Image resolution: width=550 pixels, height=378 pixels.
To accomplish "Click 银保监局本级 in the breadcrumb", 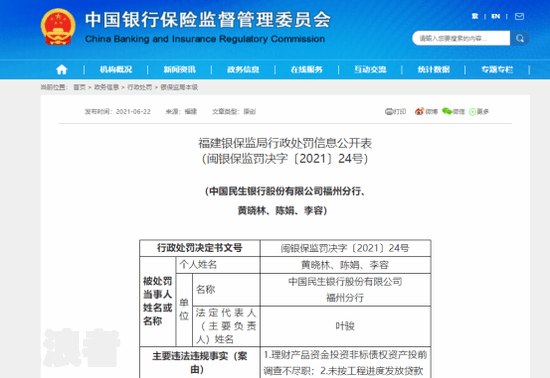I will point(179,87).
